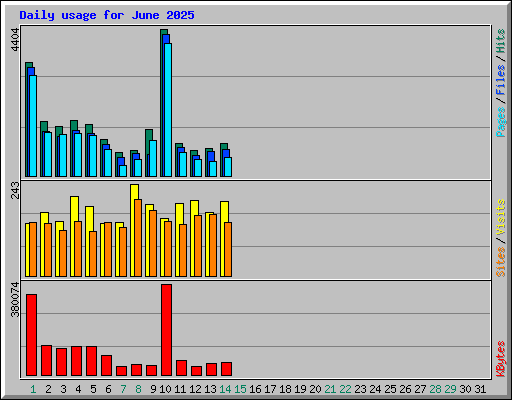Image resolution: width=512 pixels, height=400 pixels.
Task: Click day 25 on the date axis
Action: click(390, 389)
